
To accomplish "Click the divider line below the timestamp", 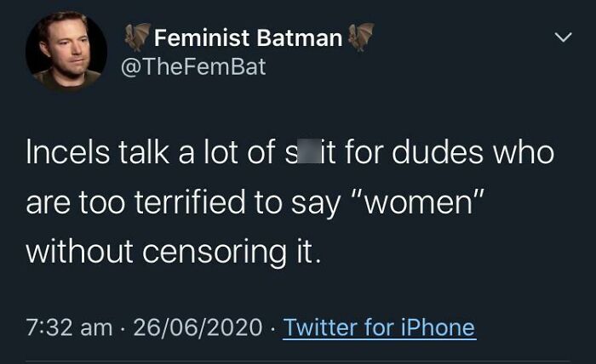I will (x=298, y=361).
